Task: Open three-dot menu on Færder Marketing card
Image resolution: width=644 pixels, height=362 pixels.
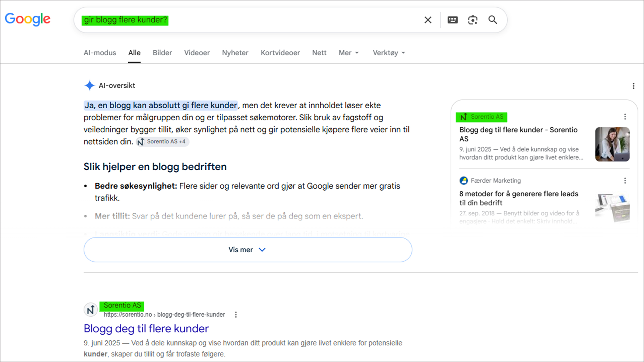Action: click(625, 180)
